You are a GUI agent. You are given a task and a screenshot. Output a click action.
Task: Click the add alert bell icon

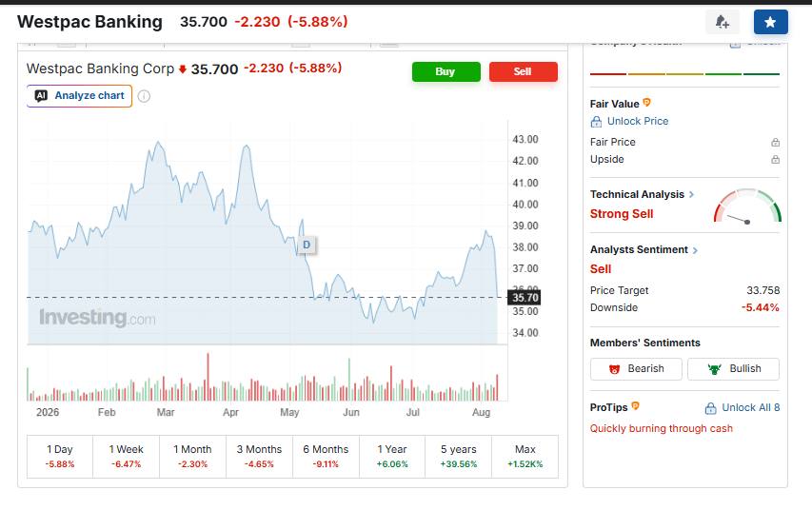click(x=722, y=22)
